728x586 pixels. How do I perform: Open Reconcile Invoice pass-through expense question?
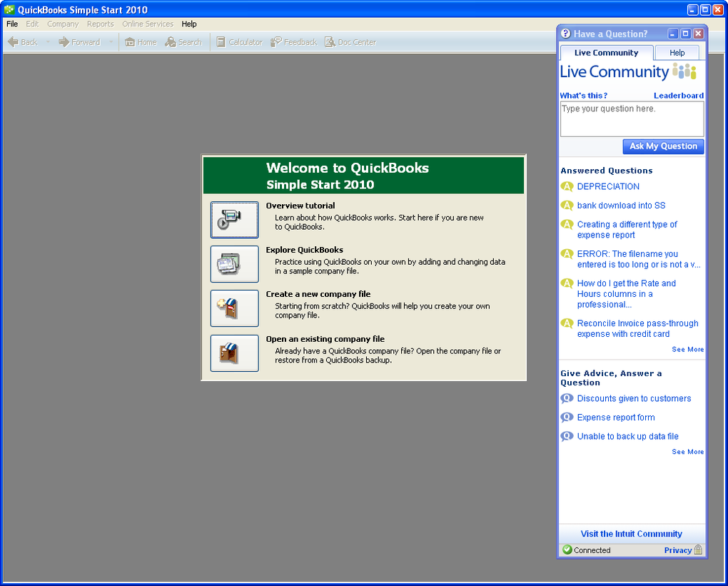pyautogui.click(x=638, y=329)
